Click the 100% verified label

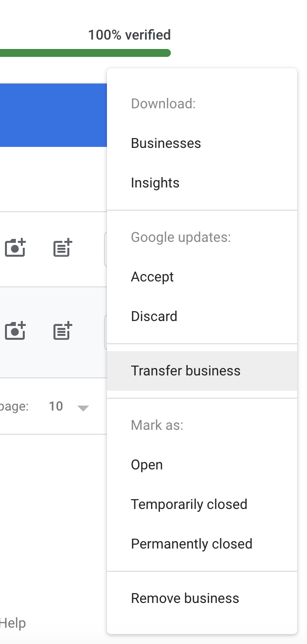point(129,35)
